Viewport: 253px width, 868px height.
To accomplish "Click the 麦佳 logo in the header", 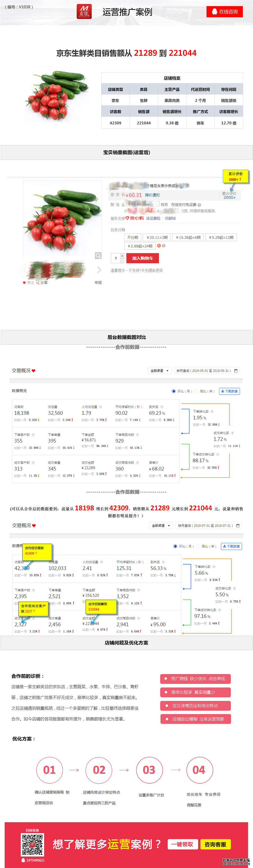I will [84, 12].
